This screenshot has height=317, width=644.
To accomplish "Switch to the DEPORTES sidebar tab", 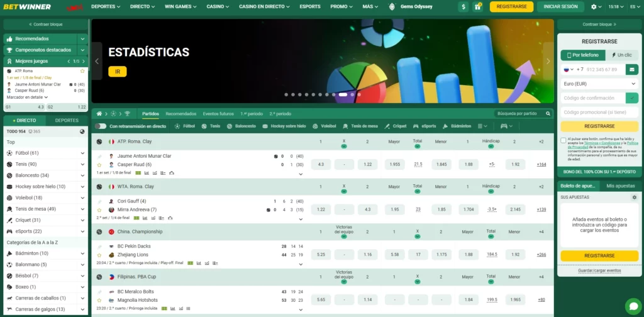I will 67,120.
